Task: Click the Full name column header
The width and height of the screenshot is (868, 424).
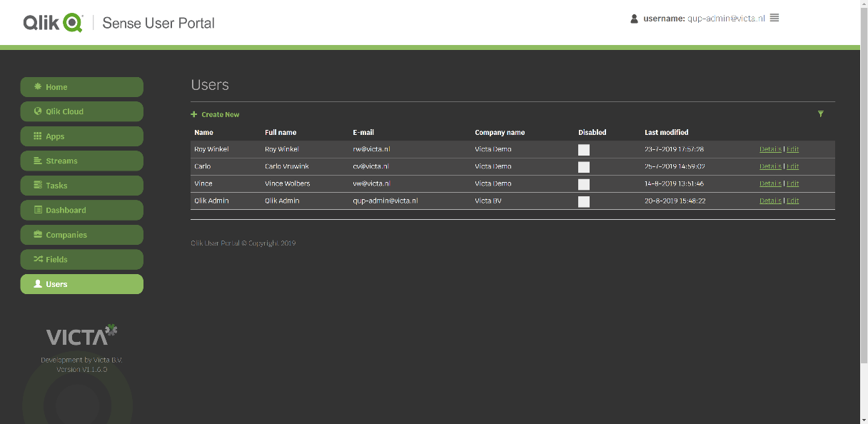Action: tap(281, 132)
